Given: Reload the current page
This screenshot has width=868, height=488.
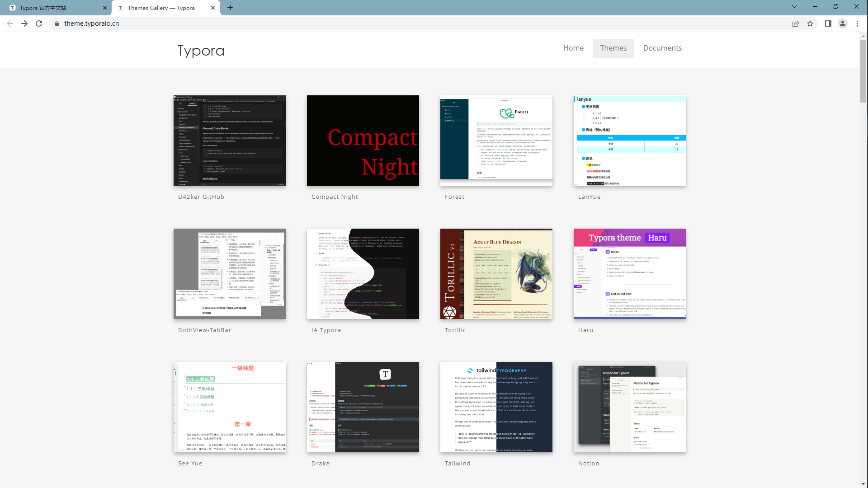Looking at the screenshot, I should point(39,23).
